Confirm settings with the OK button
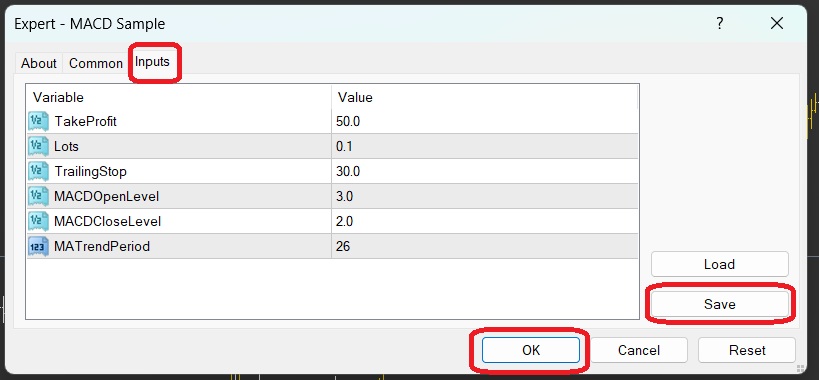This screenshot has width=819, height=380. [x=531, y=350]
